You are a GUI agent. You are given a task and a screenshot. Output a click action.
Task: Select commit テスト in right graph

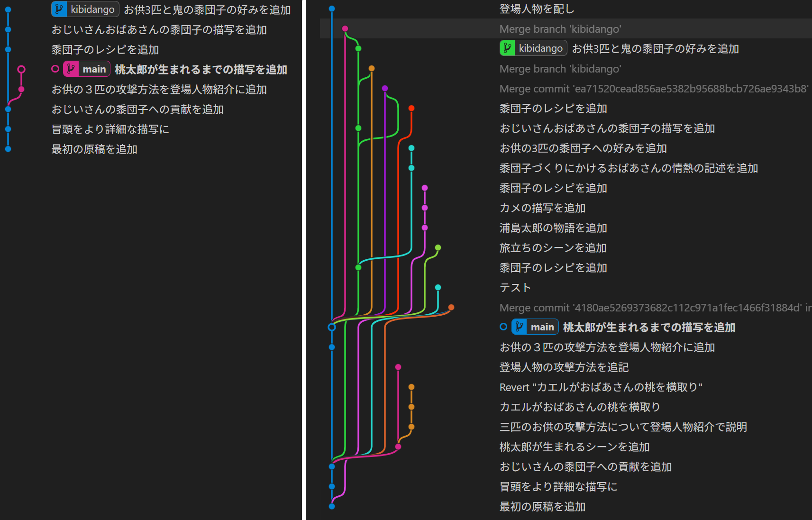point(515,288)
